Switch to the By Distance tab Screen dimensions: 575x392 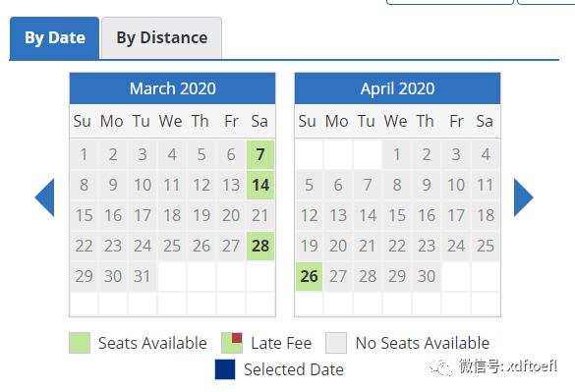(162, 37)
